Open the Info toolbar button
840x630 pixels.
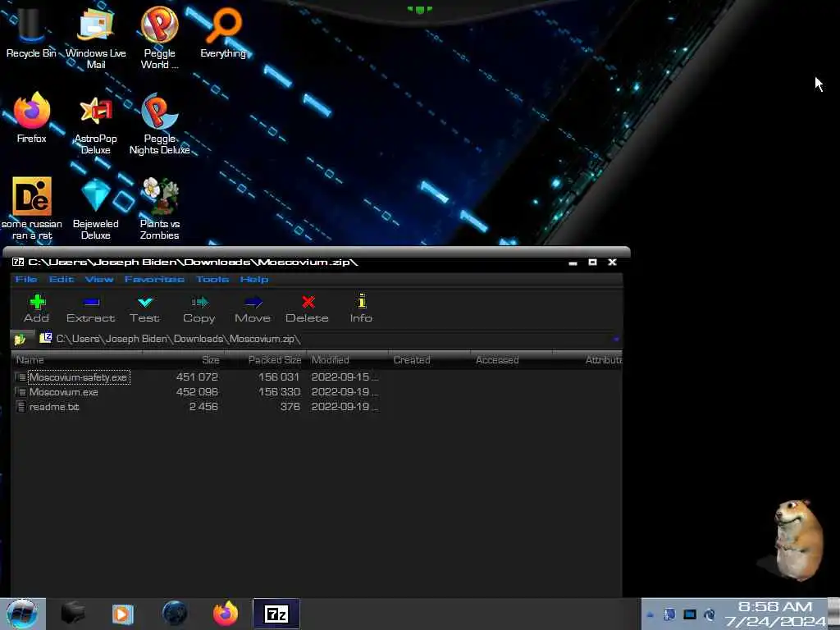coord(361,308)
